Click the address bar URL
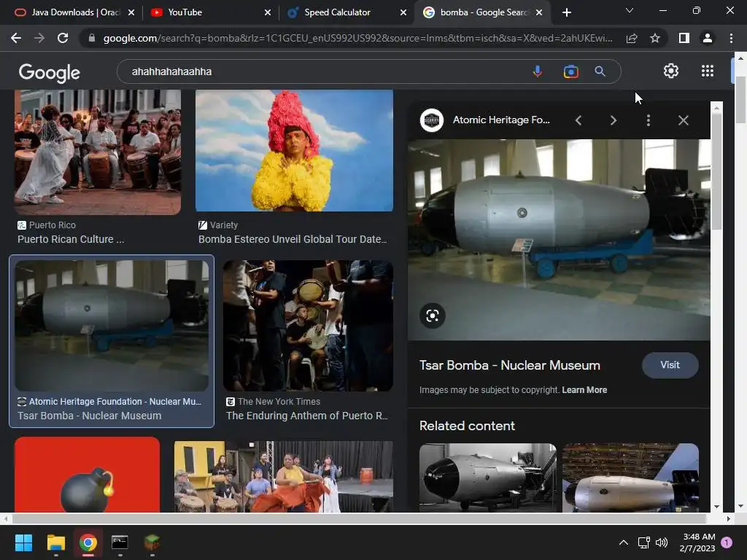The height and width of the screenshot is (560, 747). pyautogui.click(x=357, y=38)
